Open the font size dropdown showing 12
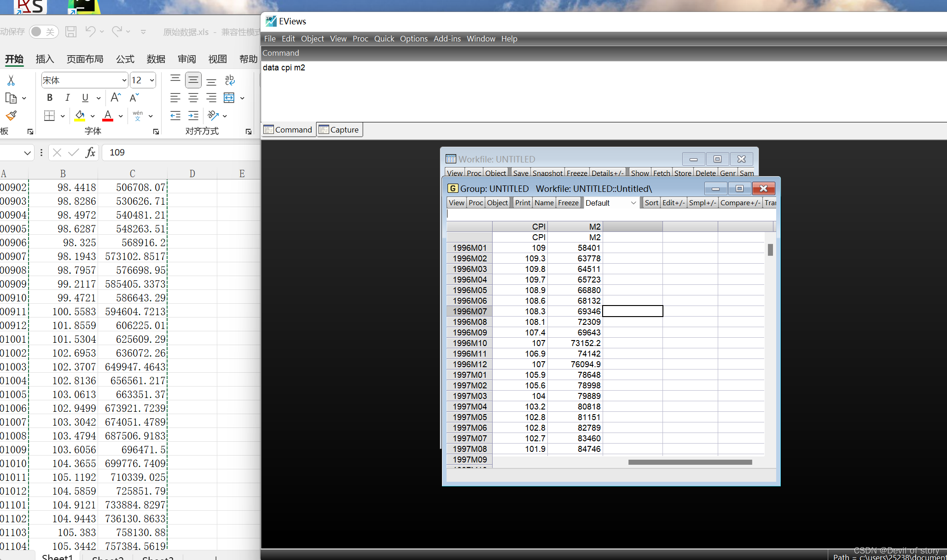Image resolution: width=947 pixels, height=560 pixels. click(x=152, y=81)
